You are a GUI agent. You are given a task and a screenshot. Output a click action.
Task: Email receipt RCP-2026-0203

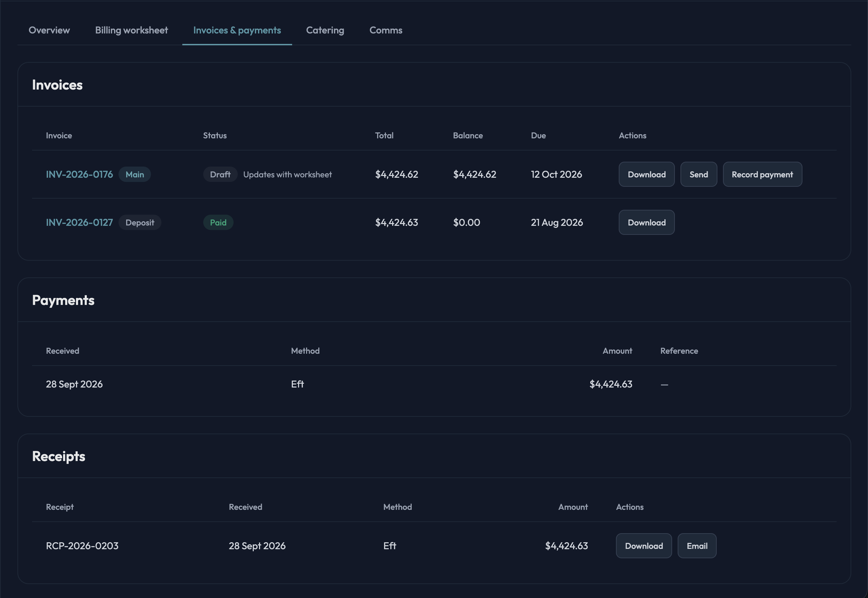pyautogui.click(x=697, y=545)
